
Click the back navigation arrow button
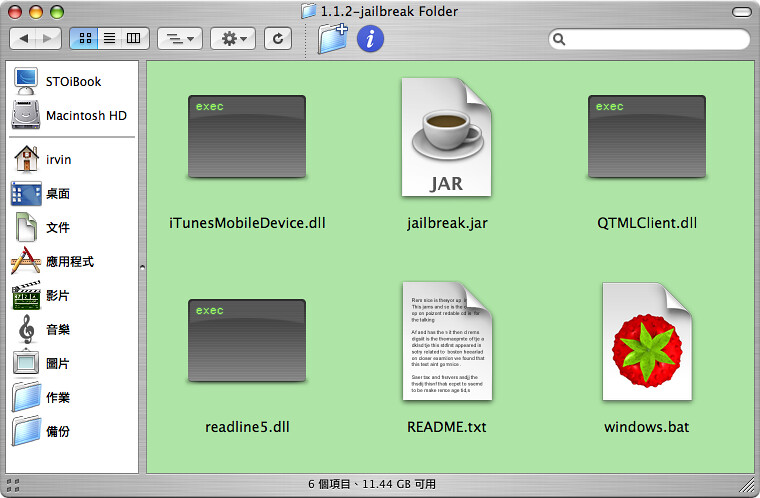(25, 39)
